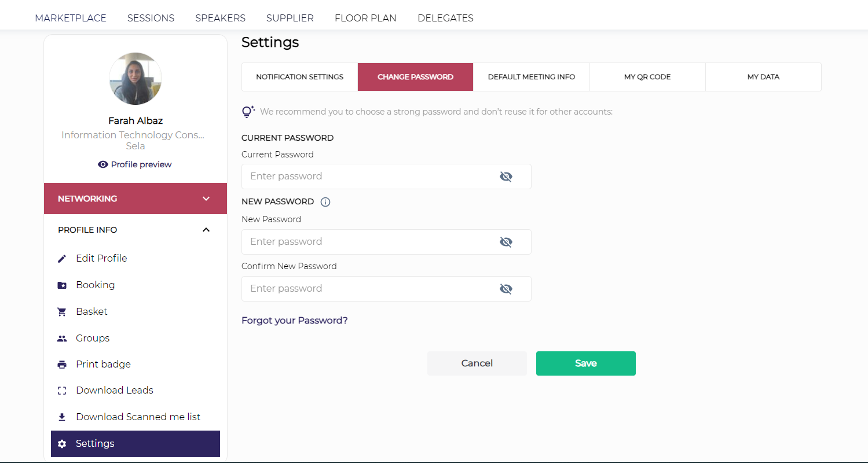Open Profile preview under the user name
The image size is (868, 463).
tap(135, 164)
